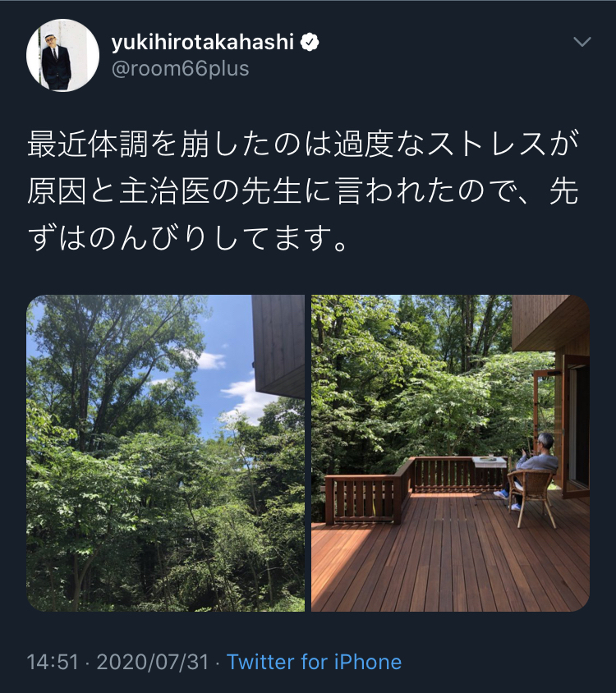The height and width of the screenshot is (693, 616).
Task: Click the 14:51 timestamp
Action: pyautogui.click(x=53, y=662)
